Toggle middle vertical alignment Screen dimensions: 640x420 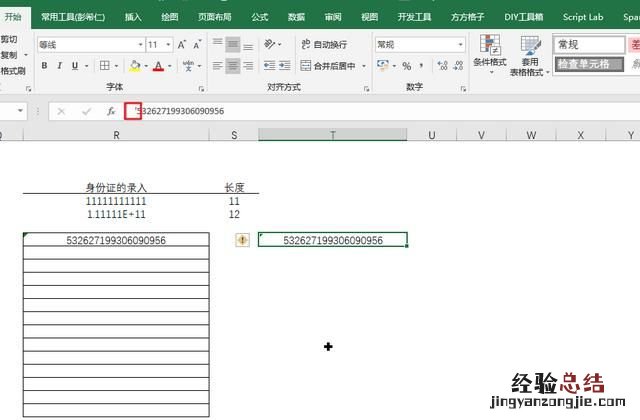232,45
